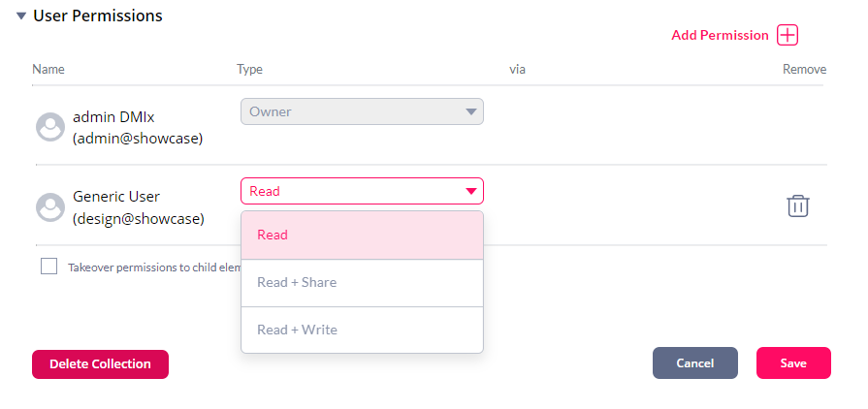
Task: Click the Generic User avatar icon
Action: (x=50, y=207)
